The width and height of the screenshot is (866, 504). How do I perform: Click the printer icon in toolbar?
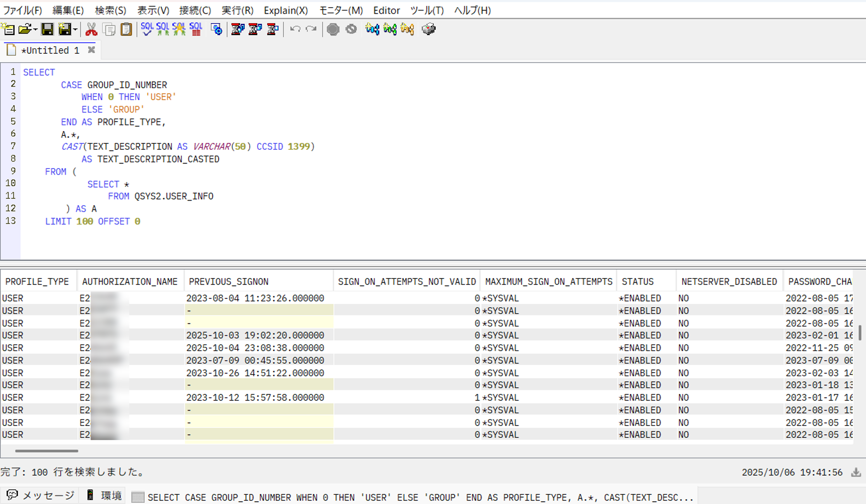tap(429, 29)
